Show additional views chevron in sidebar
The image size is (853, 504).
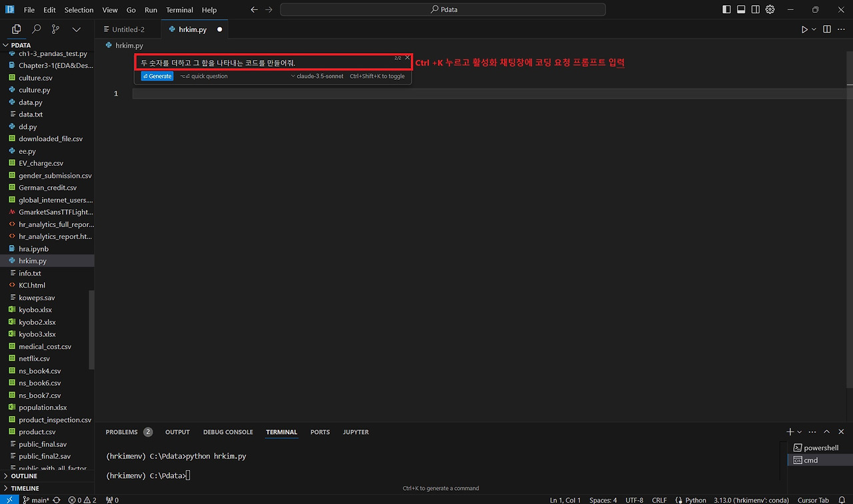coord(76,29)
